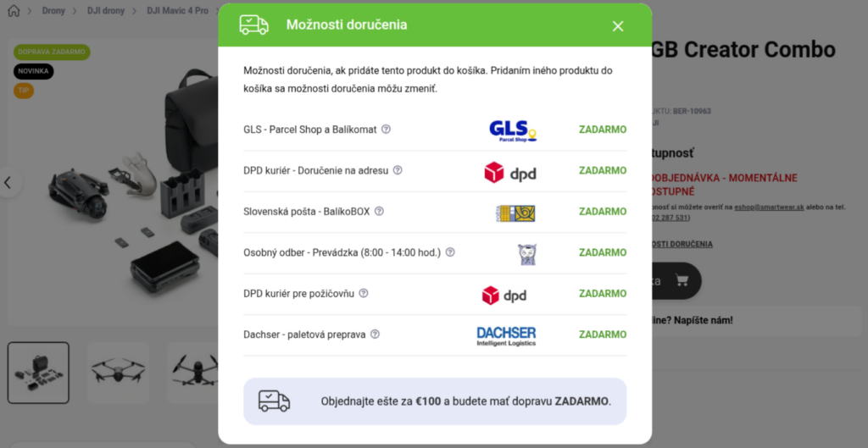Image resolution: width=868 pixels, height=448 pixels.
Task: Navigate to DJI Mavic 4 Pro breadcrumb
Action: [177, 10]
